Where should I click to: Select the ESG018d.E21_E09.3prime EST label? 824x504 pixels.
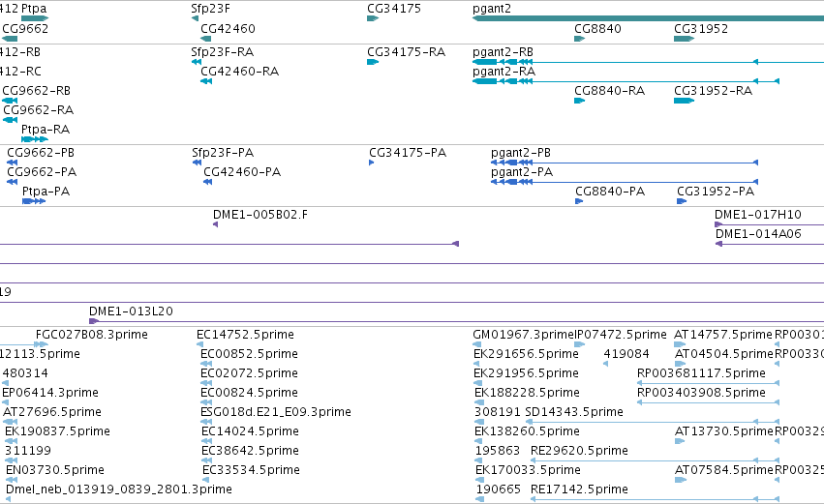point(276,412)
